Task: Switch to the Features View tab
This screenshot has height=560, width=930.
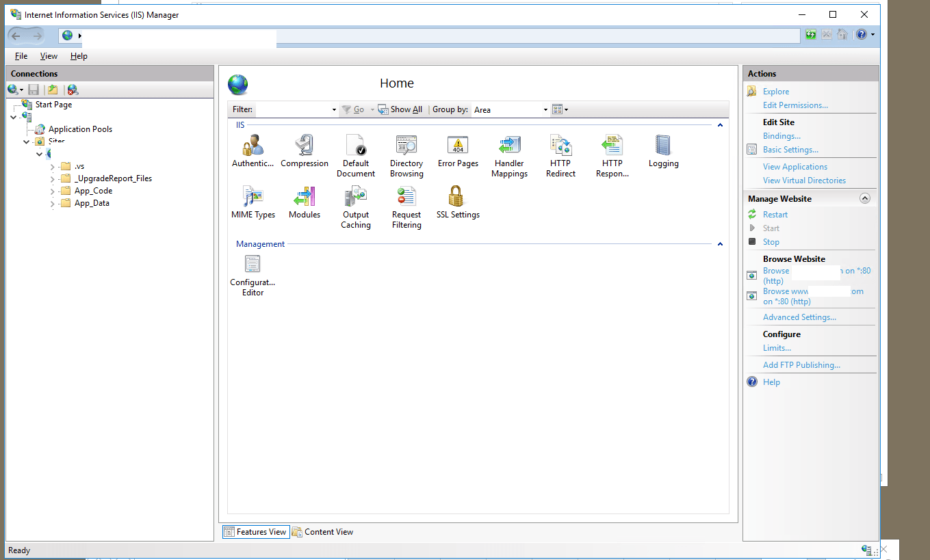Action: tap(256, 532)
